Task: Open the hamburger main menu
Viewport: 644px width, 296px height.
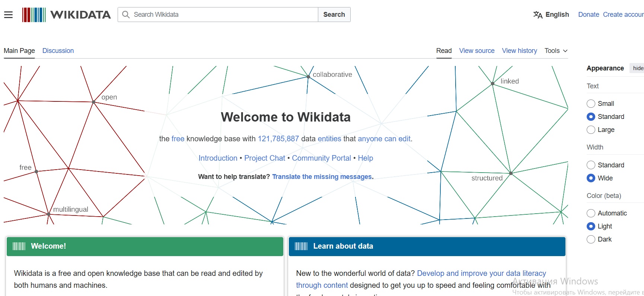Action: coord(8,15)
